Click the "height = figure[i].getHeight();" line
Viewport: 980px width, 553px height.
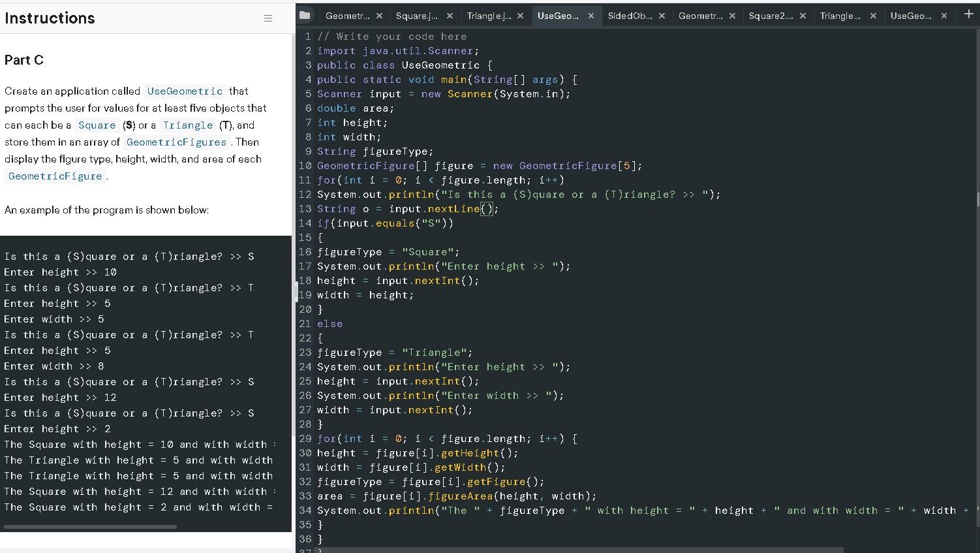coord(418,453)
